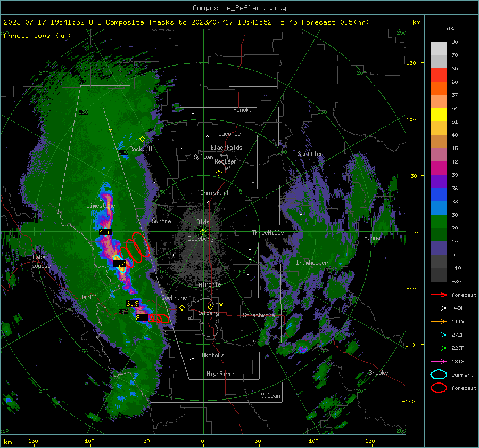Pick the bright yellow swatch near 51
Viewport: 479px width, 448px height.
[439, 115]
